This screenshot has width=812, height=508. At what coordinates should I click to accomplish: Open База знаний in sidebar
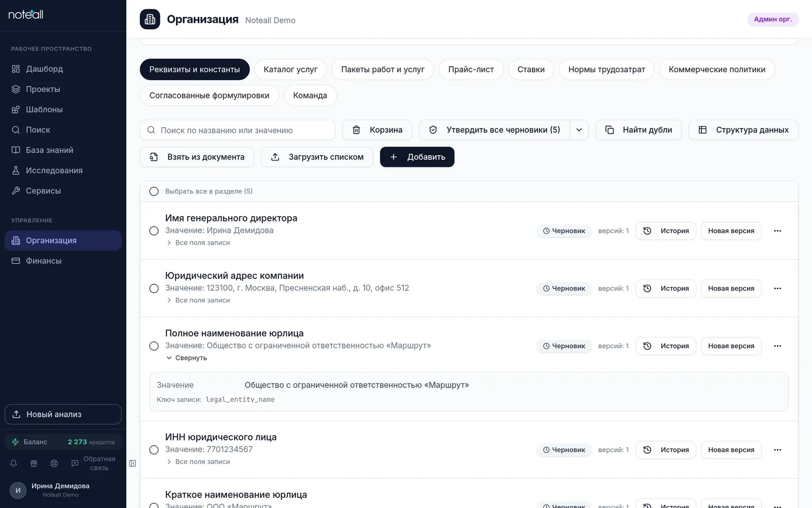tap(63, 150)
